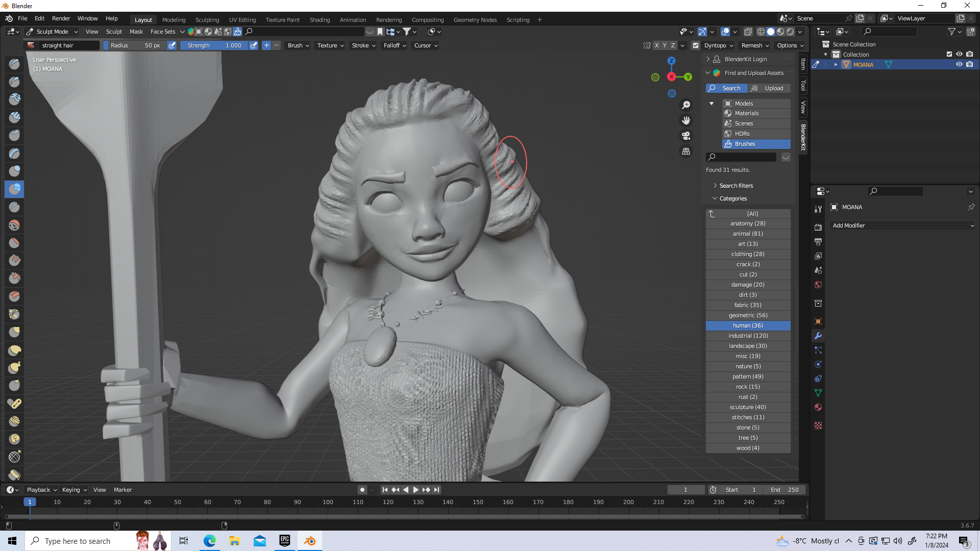Expand the Search filters section

click(x=736, y=186)
